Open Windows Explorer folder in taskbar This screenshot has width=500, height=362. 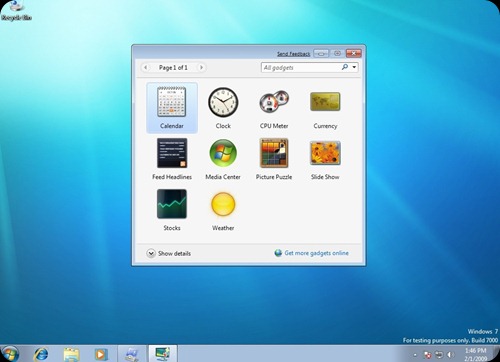[71, 354]
